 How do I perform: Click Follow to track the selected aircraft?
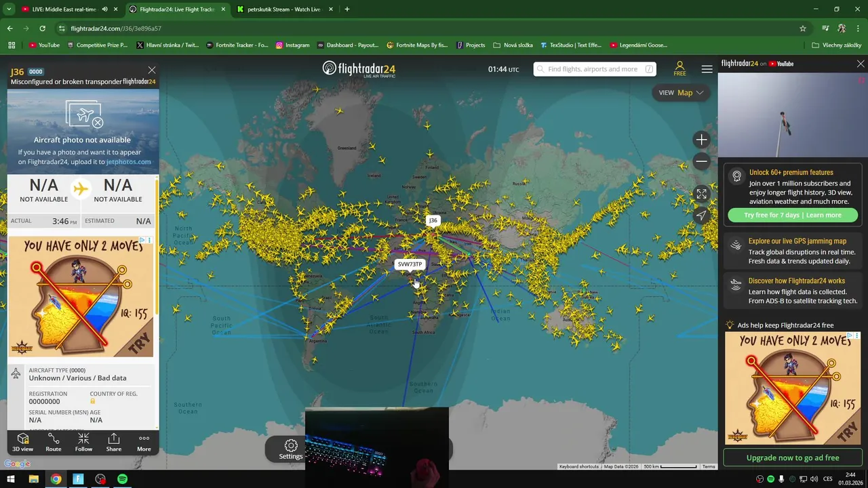[83, 442]
